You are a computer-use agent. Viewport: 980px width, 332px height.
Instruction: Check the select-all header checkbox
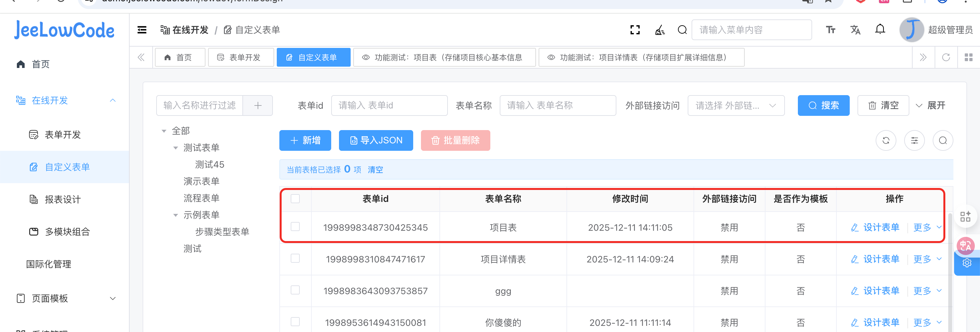pos(295,199)
